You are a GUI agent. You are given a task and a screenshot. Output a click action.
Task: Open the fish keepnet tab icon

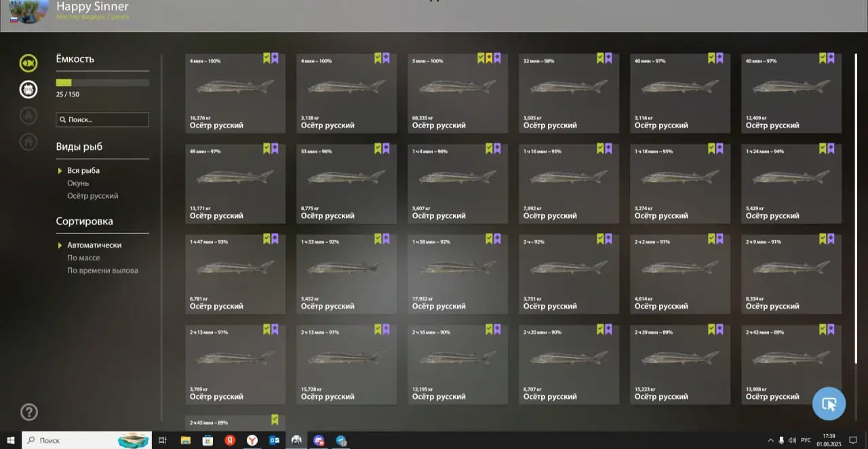coord(28,63)
